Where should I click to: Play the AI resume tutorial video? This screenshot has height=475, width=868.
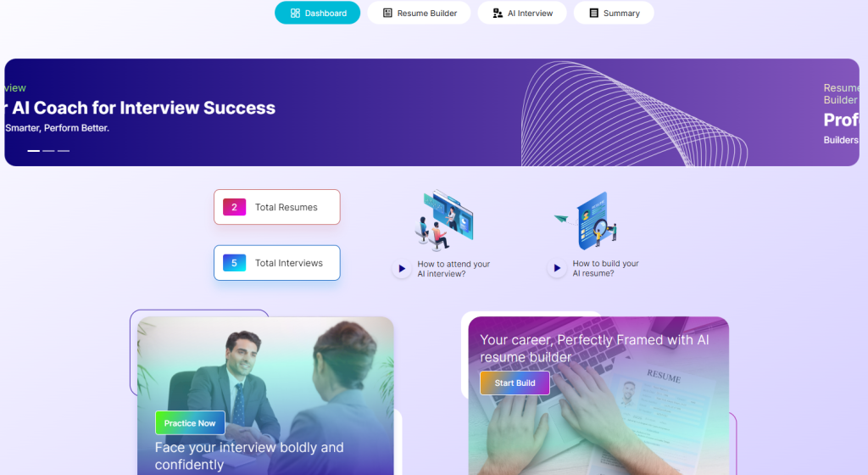557,268
